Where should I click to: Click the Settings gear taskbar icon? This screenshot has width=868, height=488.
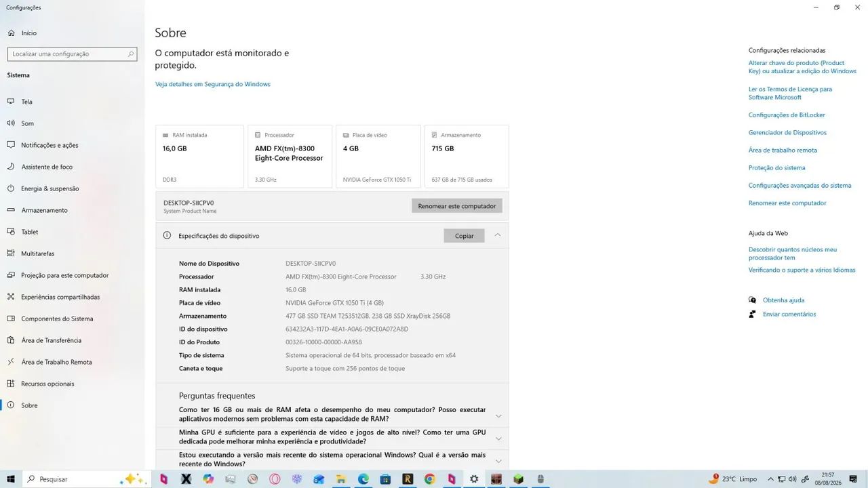(x=474, y=479)
